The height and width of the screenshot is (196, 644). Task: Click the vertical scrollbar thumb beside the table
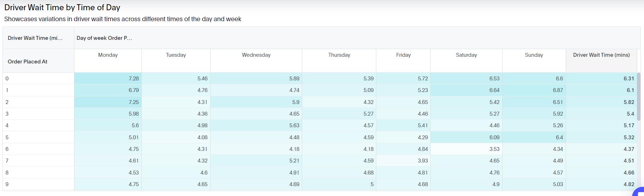[x=638, y=97]
